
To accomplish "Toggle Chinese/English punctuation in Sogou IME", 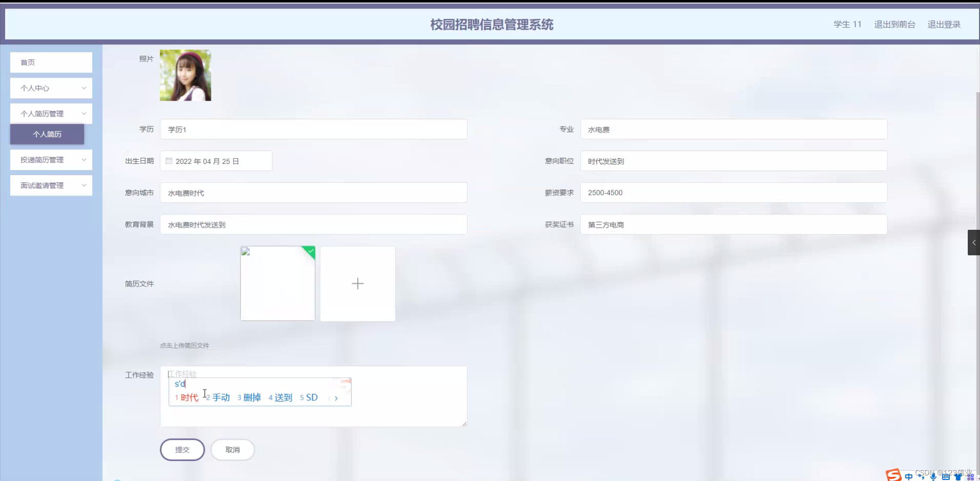I will point(922,477).
